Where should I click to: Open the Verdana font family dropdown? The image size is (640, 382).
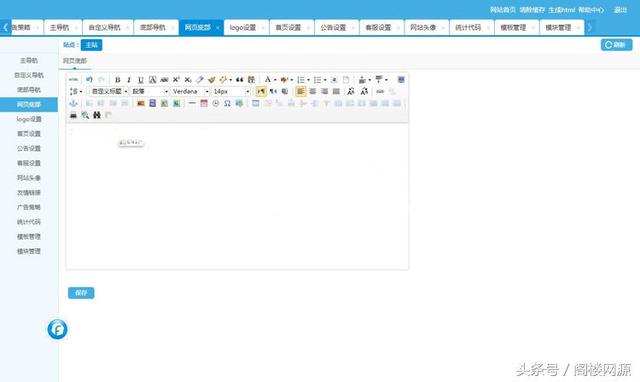(x=191, y=91)
